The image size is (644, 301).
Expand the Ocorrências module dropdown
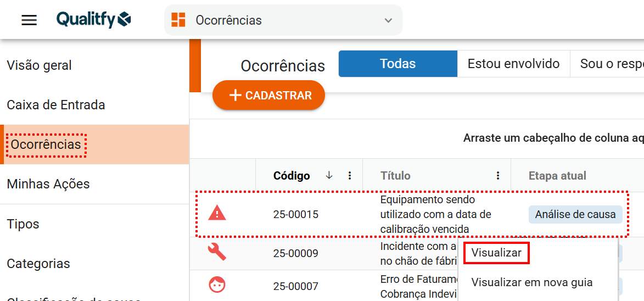click(x=388, y=20)
